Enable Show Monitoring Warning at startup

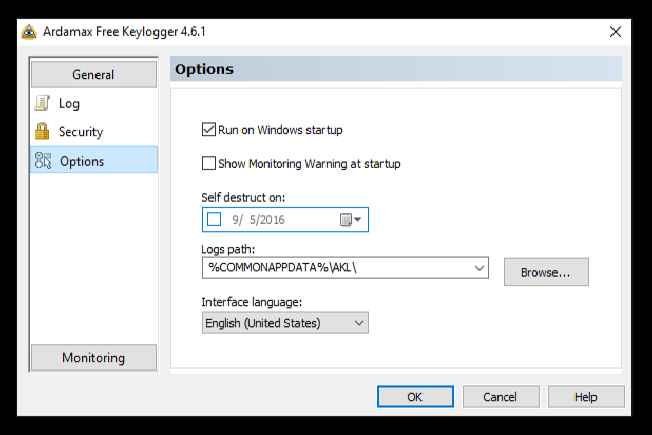tap(209, 163)
